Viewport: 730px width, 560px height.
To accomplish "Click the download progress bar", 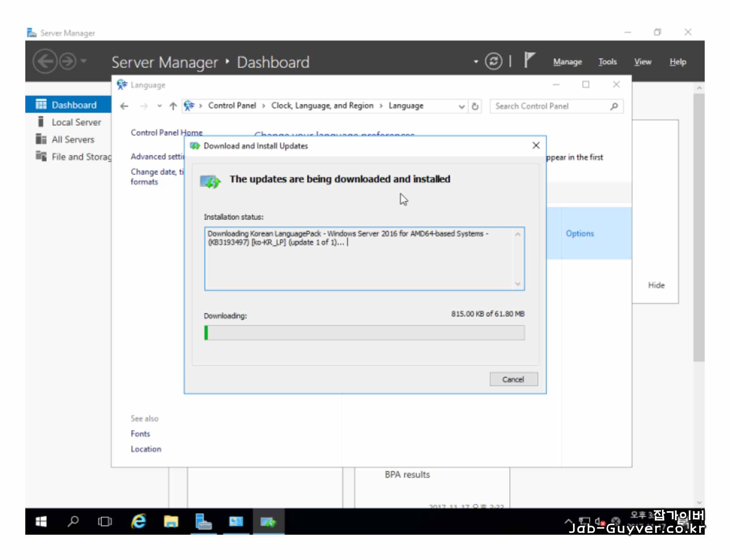I will (x=364, y=333).
